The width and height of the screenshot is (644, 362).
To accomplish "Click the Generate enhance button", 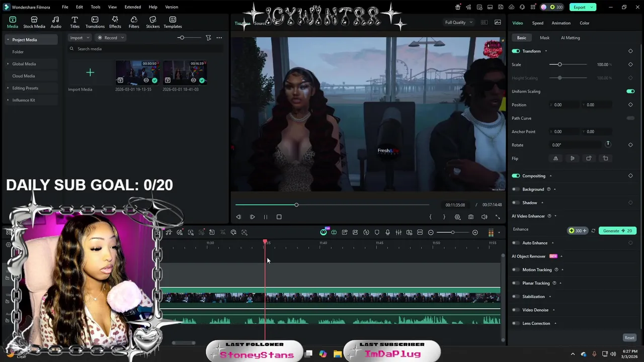I will click(x=617, y=231).
